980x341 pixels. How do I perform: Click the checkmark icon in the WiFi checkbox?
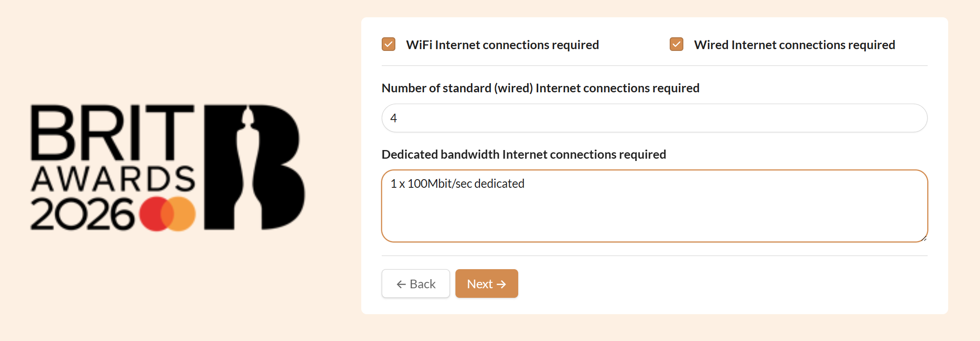[x=388, y=44]
